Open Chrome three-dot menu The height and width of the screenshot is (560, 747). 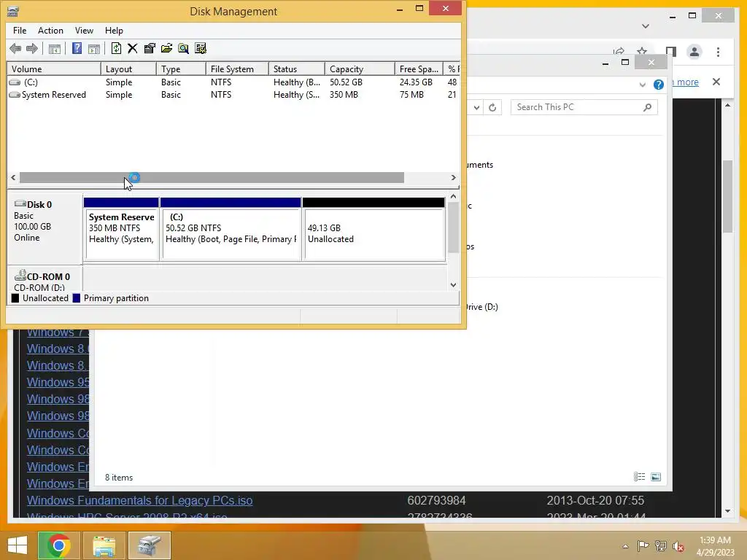(x=718, y=52)
